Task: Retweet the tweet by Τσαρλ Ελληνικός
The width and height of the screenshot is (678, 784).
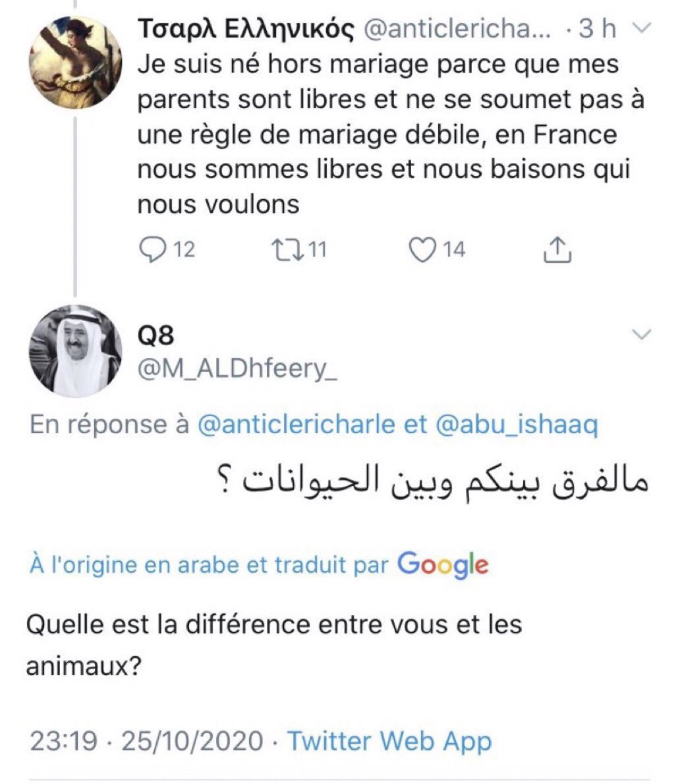Action: click(x=287, y=249)
